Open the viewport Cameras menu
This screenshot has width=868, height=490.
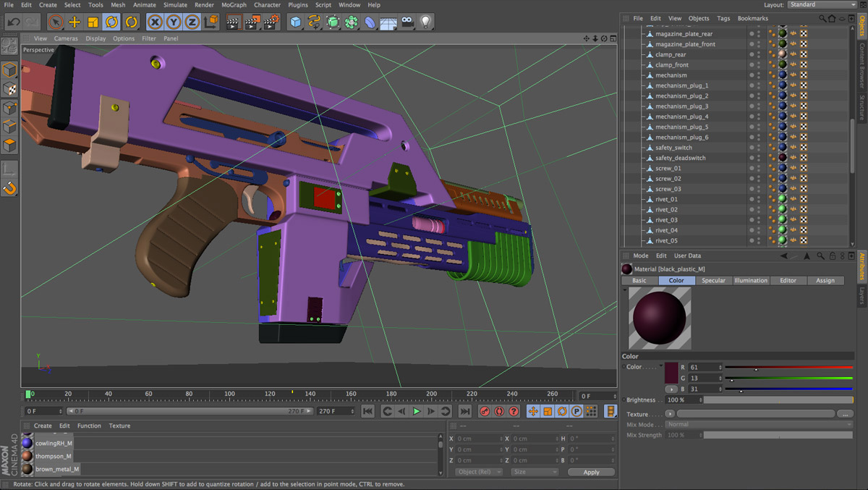coord(66,38)
